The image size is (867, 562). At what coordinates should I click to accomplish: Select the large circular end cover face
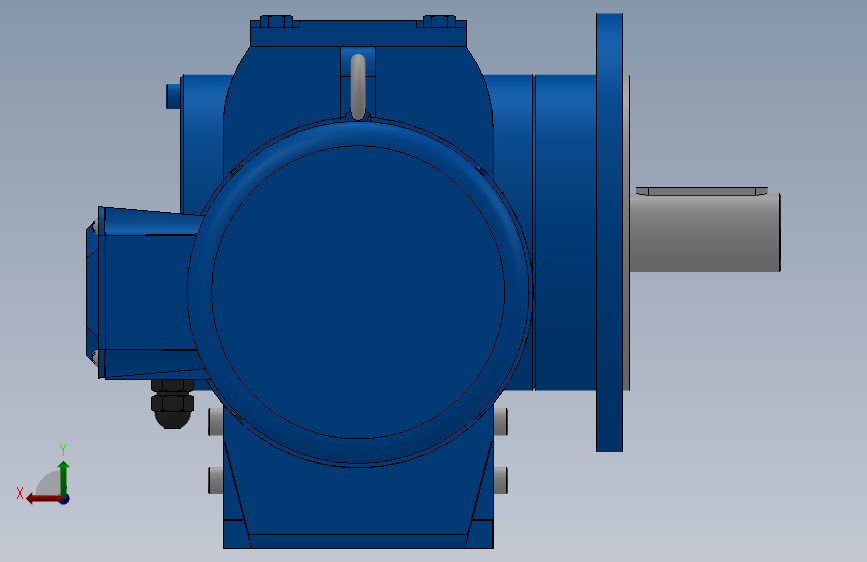(x=358, y=292)
